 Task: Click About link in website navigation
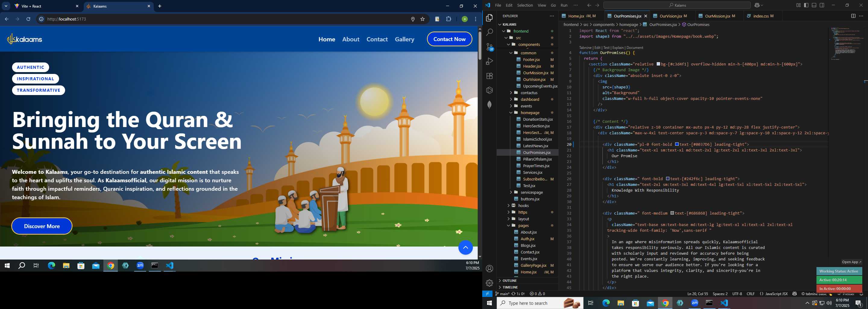point(351,39)
